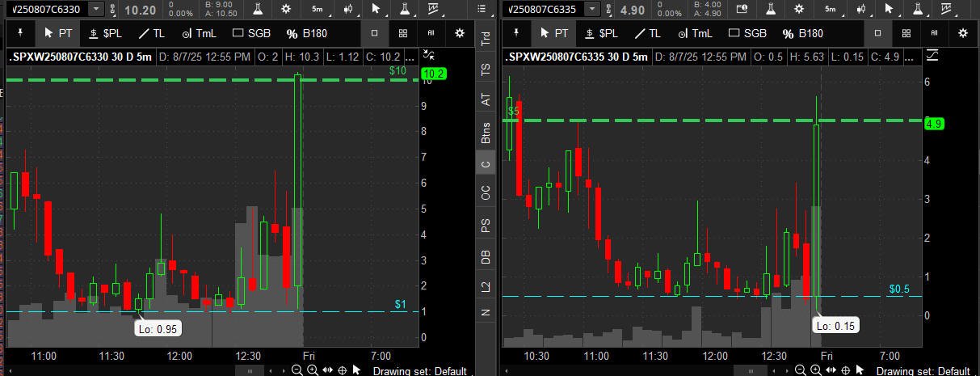Click the PT pointer button in right chart

click(554, 33)
